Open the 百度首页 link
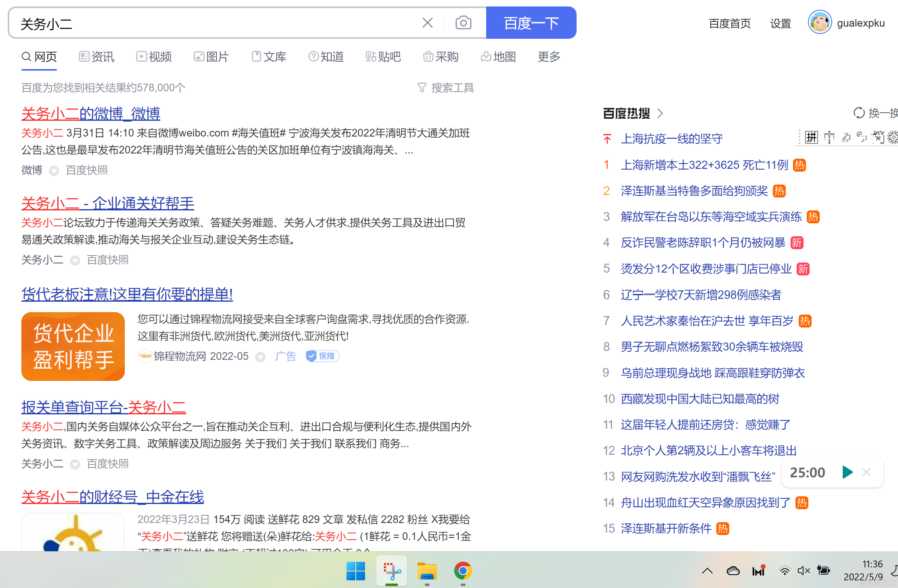Viewport: 898px width, 588px height. pos(729,23)
